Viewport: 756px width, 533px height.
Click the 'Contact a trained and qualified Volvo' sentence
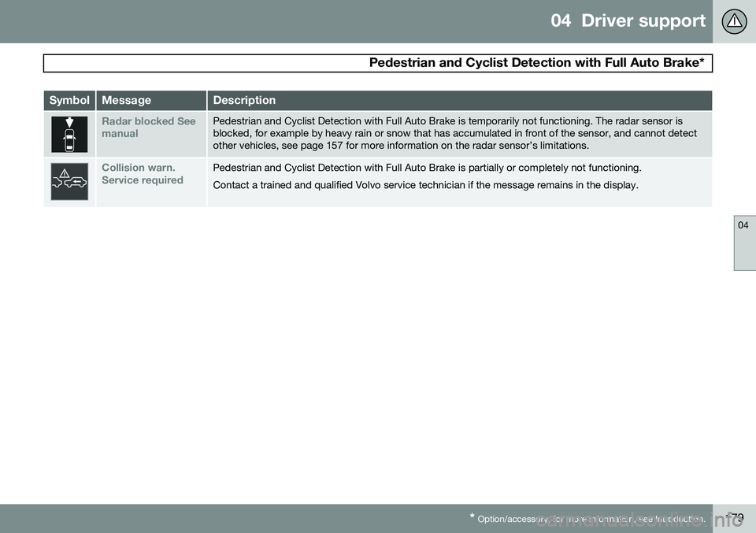pyautogui.click(x=426, y=185)
